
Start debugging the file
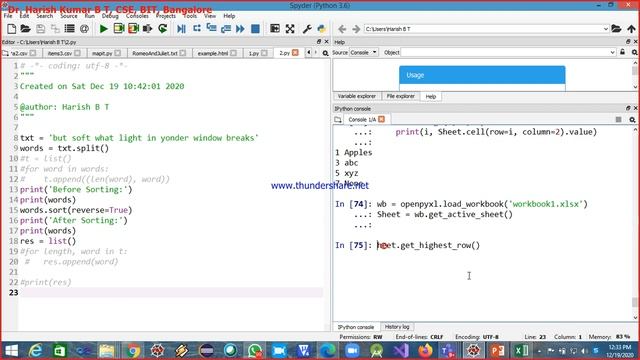[182, 29]
